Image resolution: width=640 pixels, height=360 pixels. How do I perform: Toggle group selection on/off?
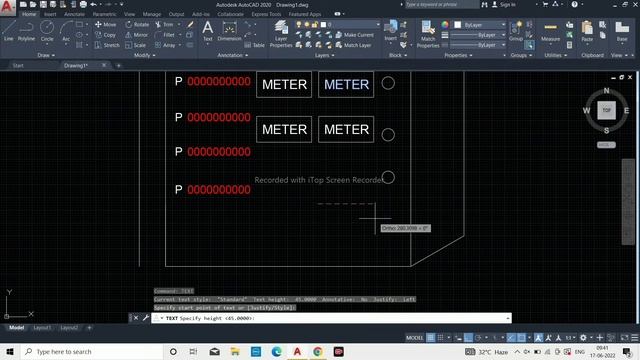coord(529,45)
